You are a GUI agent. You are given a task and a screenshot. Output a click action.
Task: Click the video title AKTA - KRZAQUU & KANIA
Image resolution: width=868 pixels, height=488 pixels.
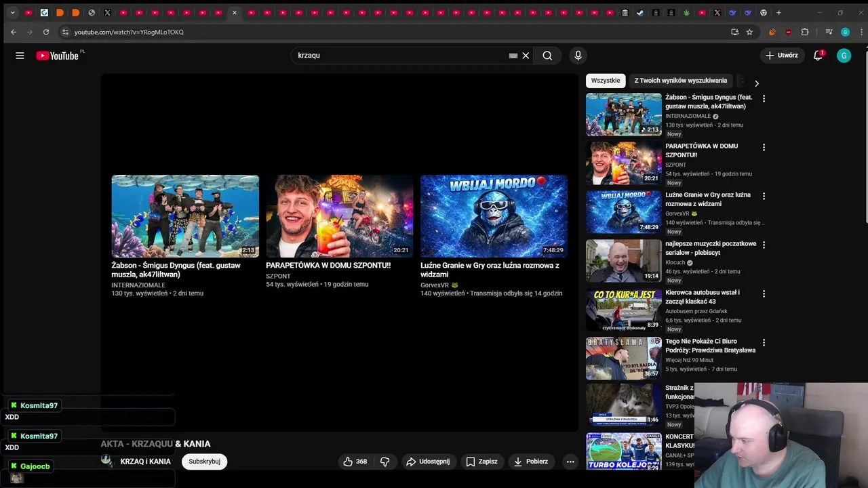click(155, 444)
